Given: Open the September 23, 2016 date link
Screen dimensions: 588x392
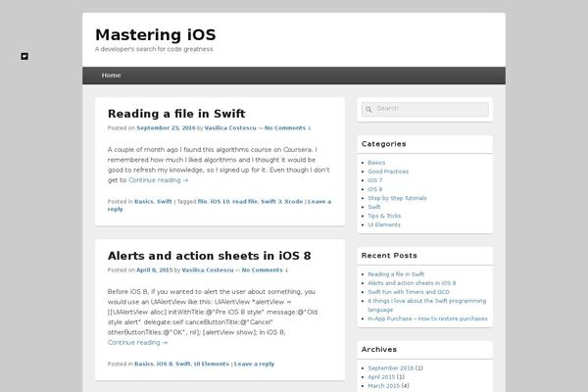Looking at the screenshot, I should [167, 128].
